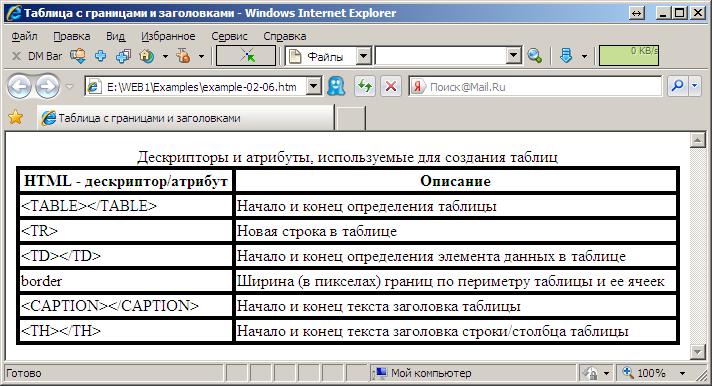Stop loading with the red X icon
712x386 pixels.
tap(391, 86)
